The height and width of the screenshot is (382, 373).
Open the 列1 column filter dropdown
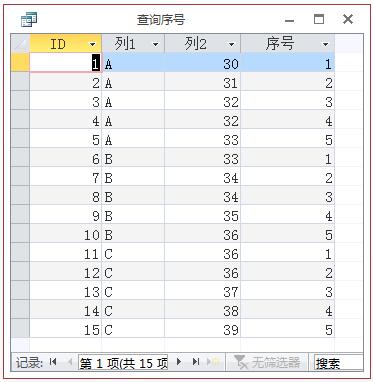pos(155,44)
